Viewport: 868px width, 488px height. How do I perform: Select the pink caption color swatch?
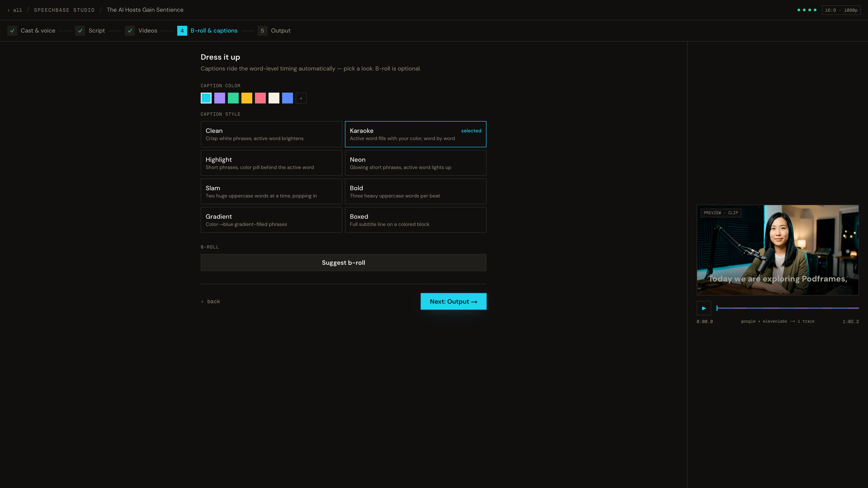tap(260, 98)
